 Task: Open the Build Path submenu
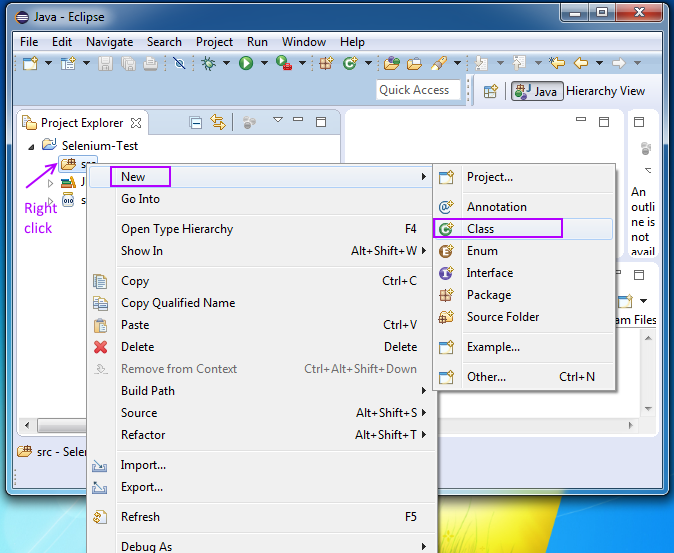(261, 391)
